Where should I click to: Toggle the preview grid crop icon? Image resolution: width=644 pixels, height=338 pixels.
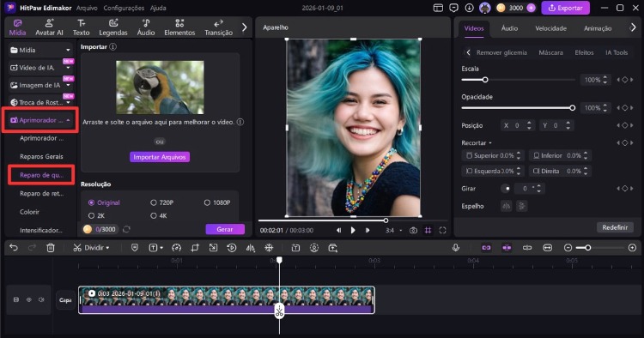428,231
